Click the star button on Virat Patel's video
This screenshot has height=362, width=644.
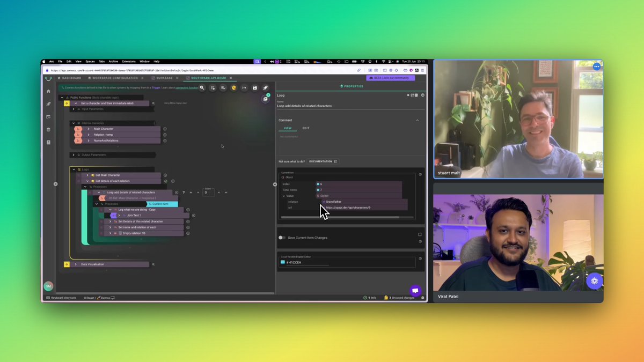(594, 280)
